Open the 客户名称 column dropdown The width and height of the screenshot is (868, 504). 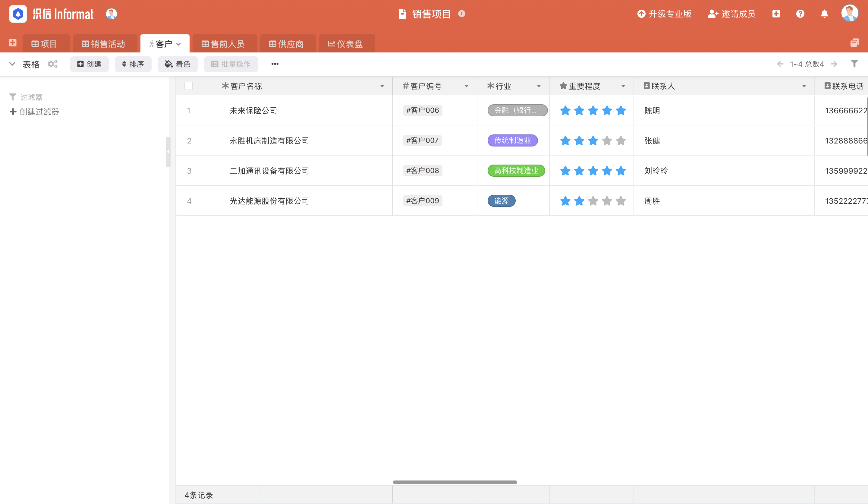[382, 86]
